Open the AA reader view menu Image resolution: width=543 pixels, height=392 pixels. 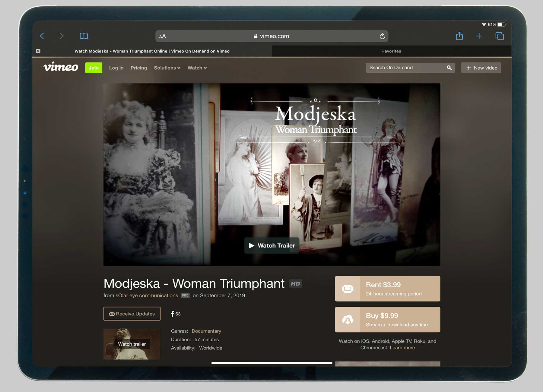[x=163, y=36]
